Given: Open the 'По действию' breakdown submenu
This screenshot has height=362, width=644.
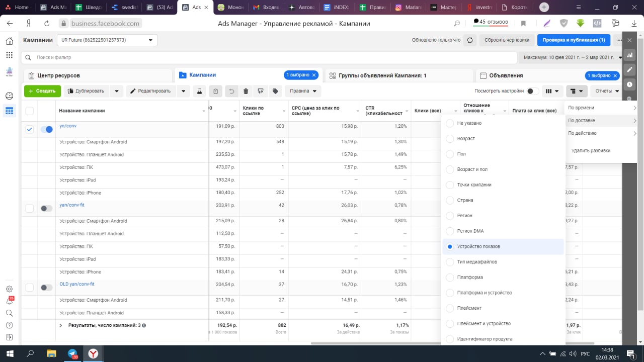Looking at the screenshot, I should pyautogui.click(x=601, y=133).
